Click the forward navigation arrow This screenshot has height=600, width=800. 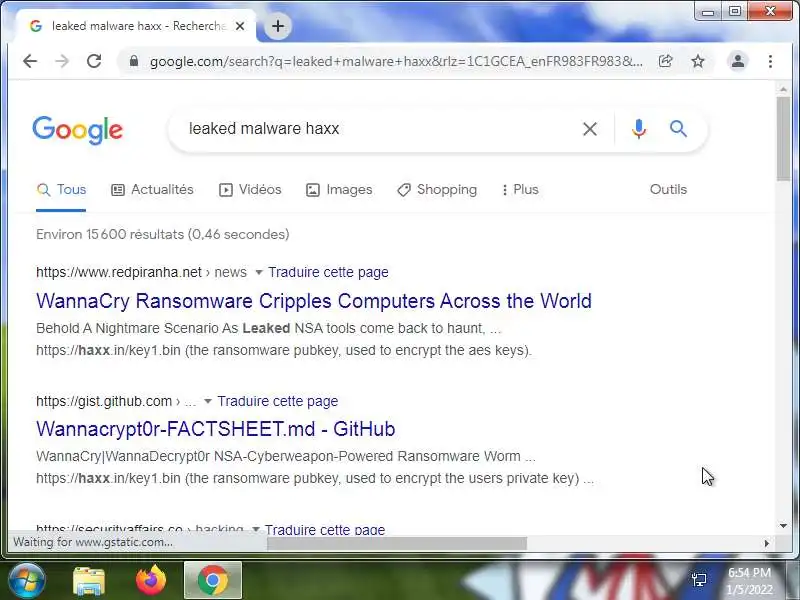pos(62,61)
